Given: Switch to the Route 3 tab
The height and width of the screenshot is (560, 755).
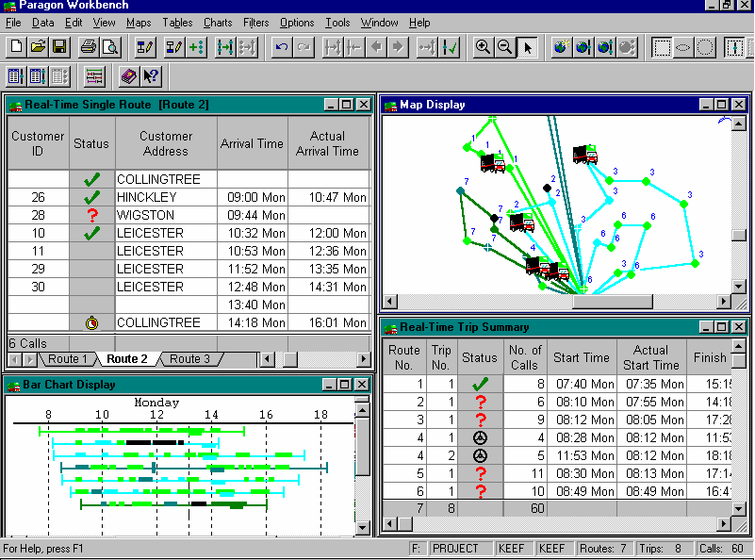Looking at the screenshot, I should click(189, 359).
